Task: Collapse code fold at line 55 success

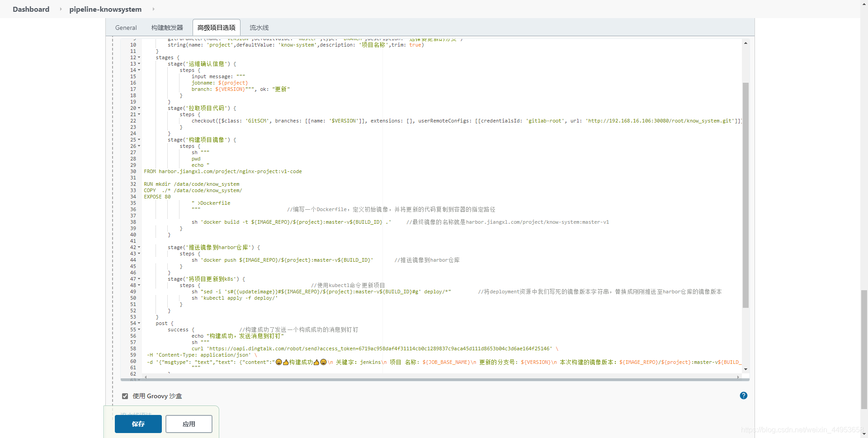Action: click(139, 330)
